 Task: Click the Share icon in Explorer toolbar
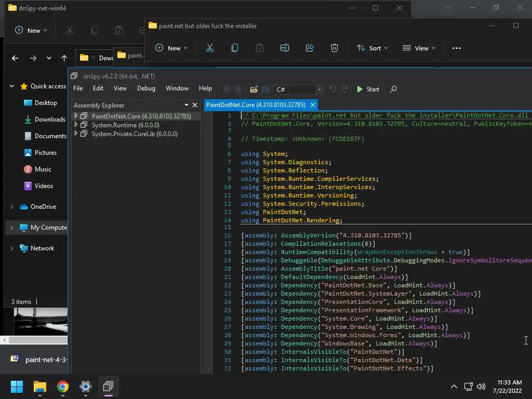pyautogui.click(x=310, y=48)
